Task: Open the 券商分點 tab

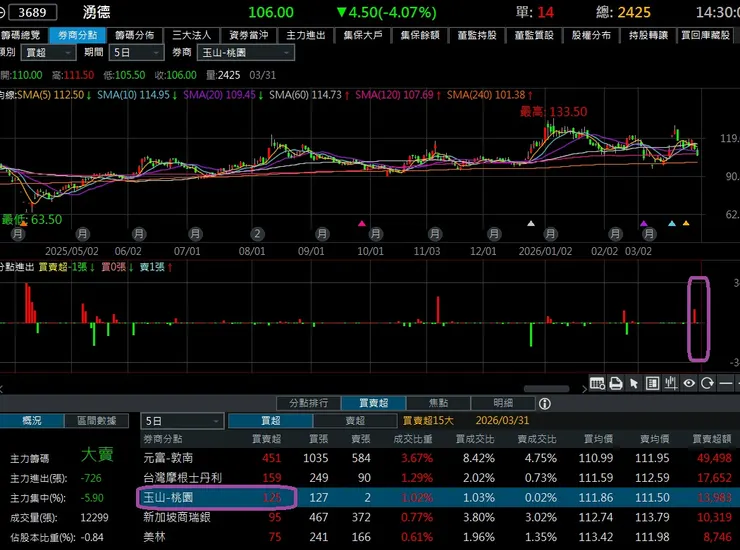Action: [x=77, y=35]
